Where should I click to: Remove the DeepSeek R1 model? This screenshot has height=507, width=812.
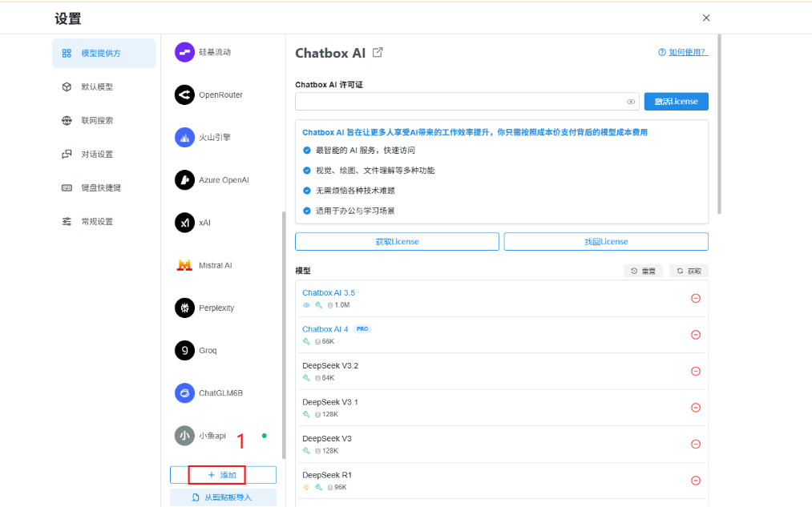point(696,481)
